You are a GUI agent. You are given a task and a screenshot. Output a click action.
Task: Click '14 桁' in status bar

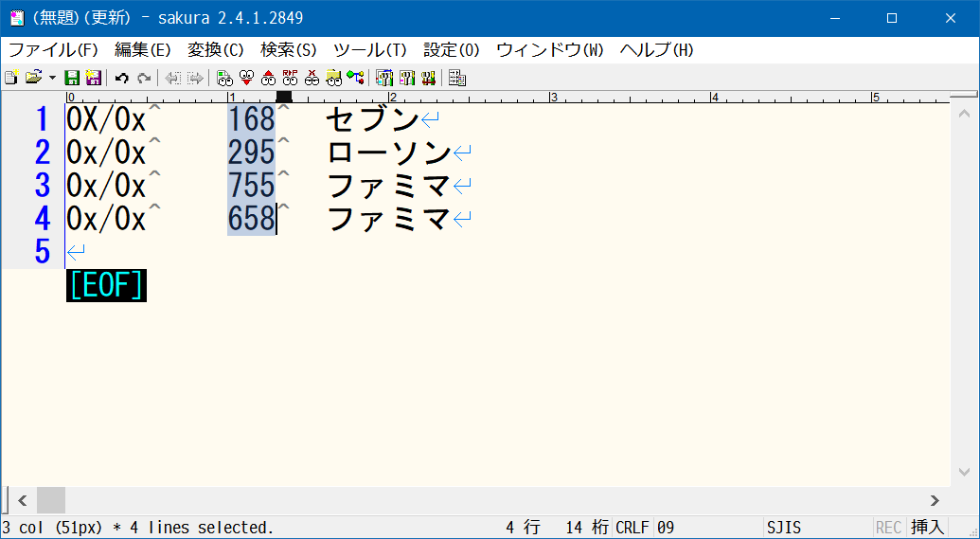point(587,527)
